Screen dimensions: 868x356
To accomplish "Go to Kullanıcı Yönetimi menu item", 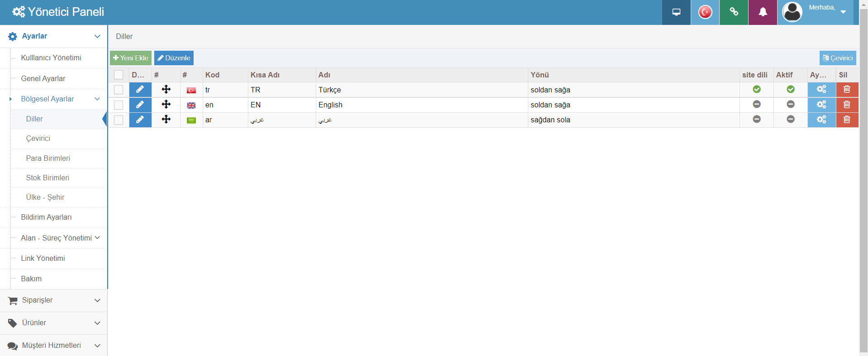I will tap(51, 58).
